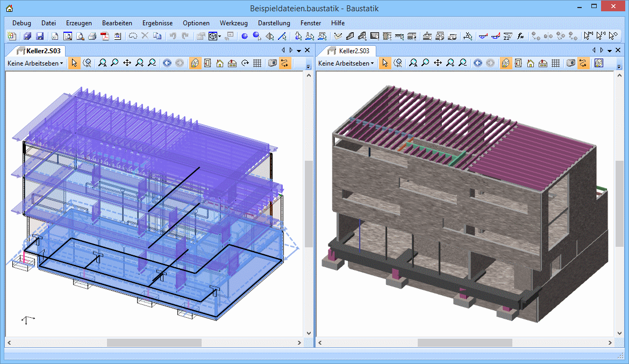Click the left view's horizontal scrollbar thumb

(154, 342)
